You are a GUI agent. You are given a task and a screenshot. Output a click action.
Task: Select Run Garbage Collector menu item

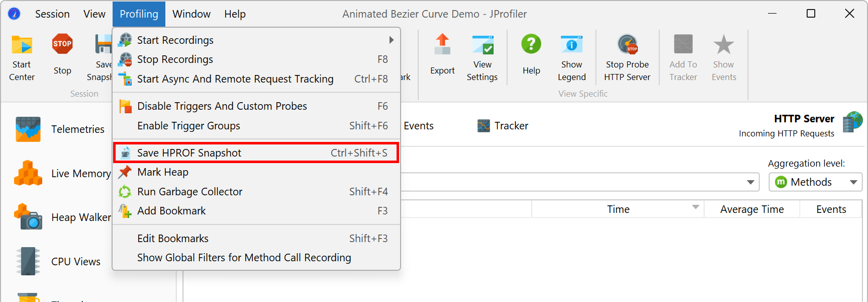[190, 192]
